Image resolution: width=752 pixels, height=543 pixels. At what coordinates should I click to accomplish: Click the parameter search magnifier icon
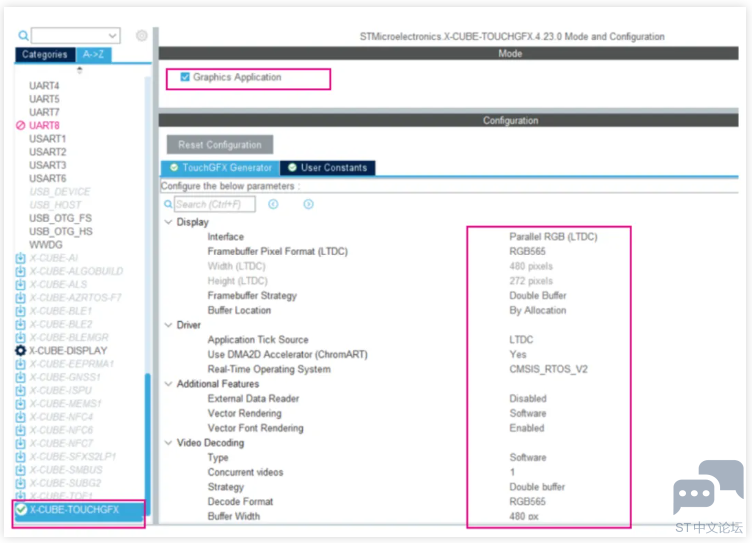[x=168, y=204]
